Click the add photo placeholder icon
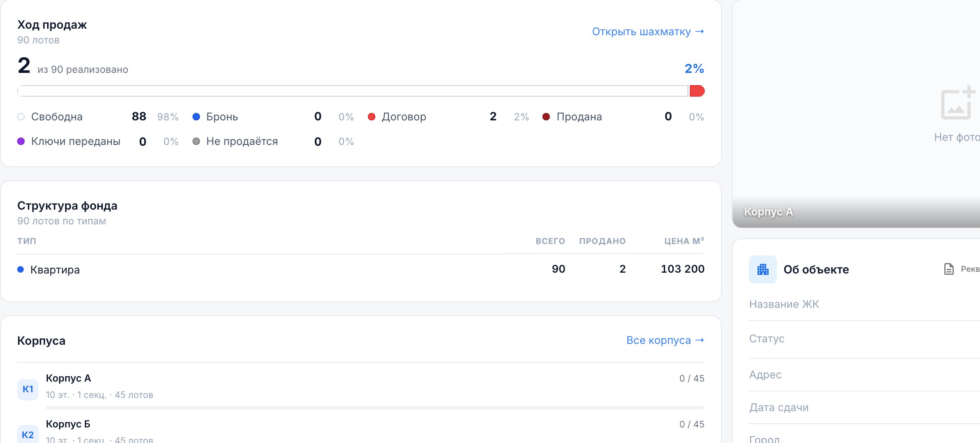The width and height of the screenshot is (980, 443). pos(957,102)
